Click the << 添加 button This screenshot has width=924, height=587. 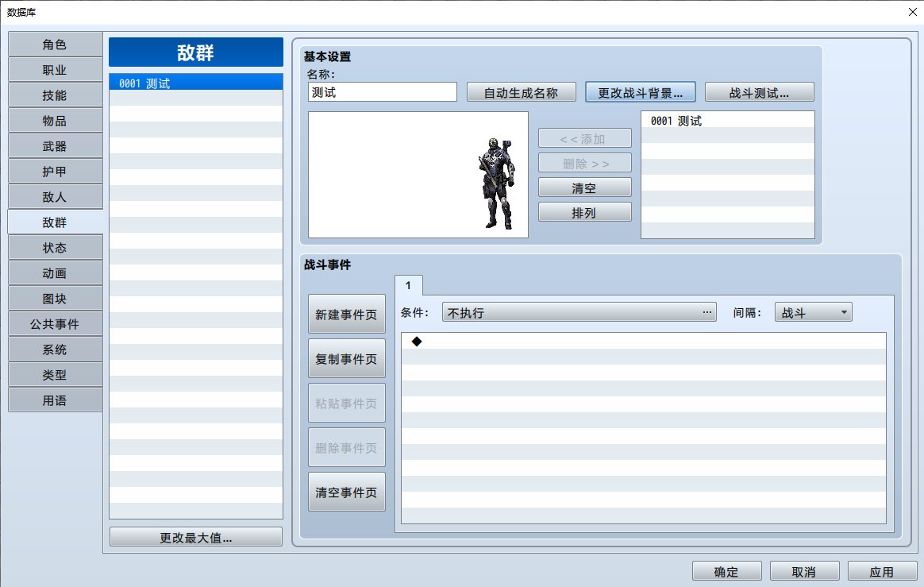[584, 139]
